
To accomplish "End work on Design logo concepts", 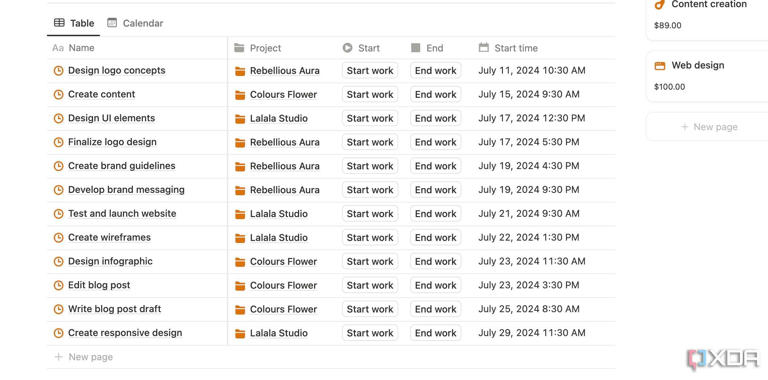I will (435, 71).
